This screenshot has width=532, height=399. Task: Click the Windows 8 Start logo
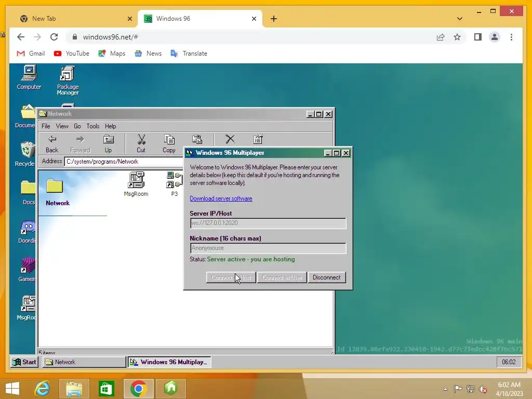tap(12, 389)
